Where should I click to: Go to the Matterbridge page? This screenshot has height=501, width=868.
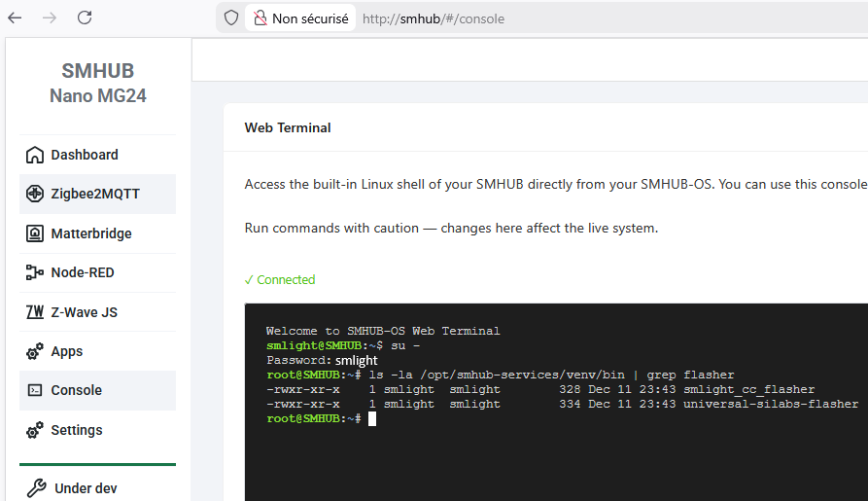pos(97,233)
